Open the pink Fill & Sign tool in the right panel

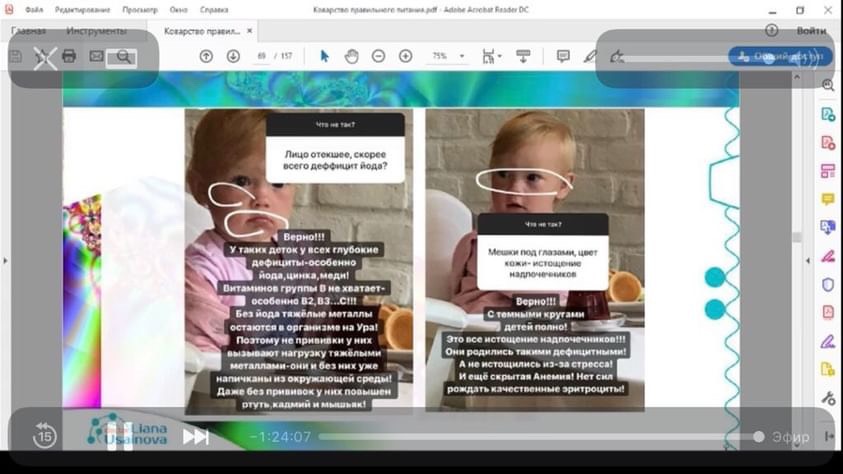point(828,256)
